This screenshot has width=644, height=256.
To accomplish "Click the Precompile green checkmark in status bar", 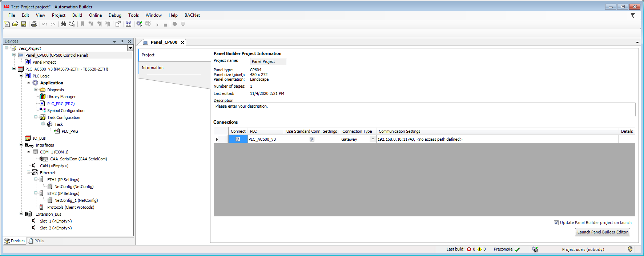I will pyautogui.click(x=517, y=249).
